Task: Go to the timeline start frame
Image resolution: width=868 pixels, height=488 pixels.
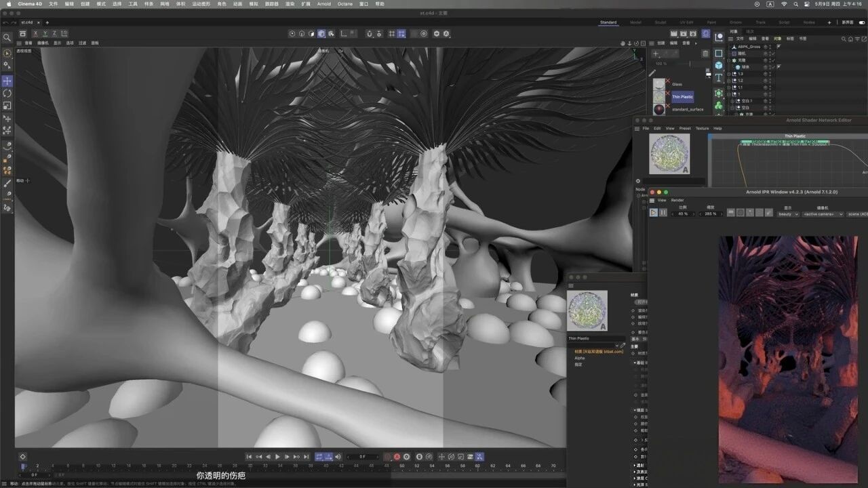Action: tap(249, 457)
